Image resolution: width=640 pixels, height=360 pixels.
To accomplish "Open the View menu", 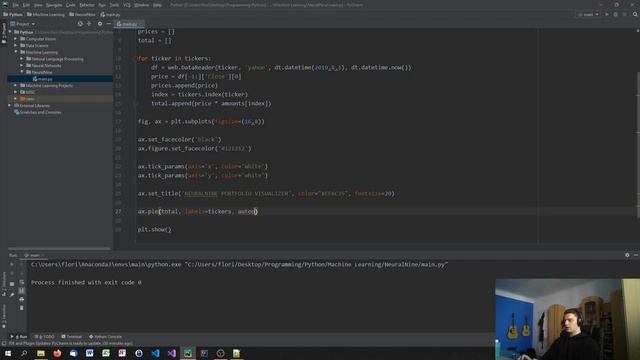I will click(x=38, y=5).
